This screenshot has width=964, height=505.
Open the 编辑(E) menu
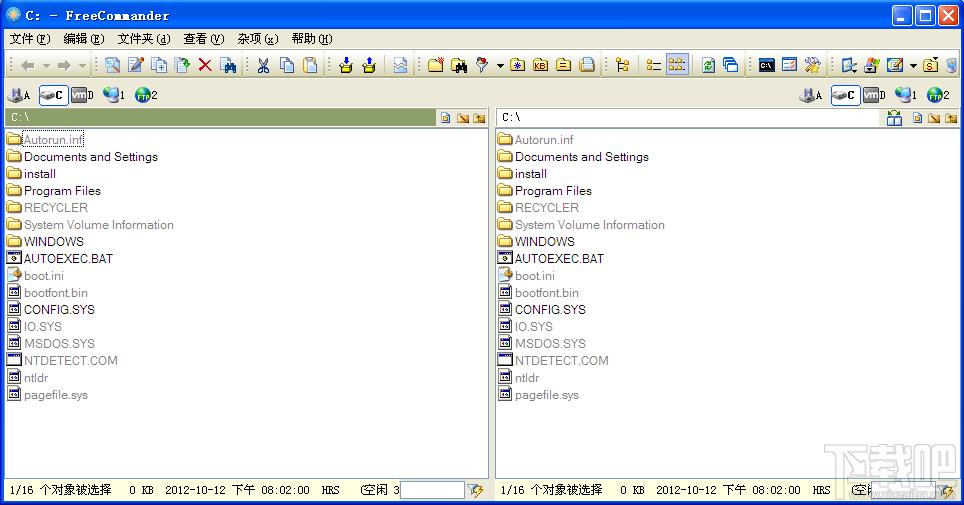pos(84,39)
